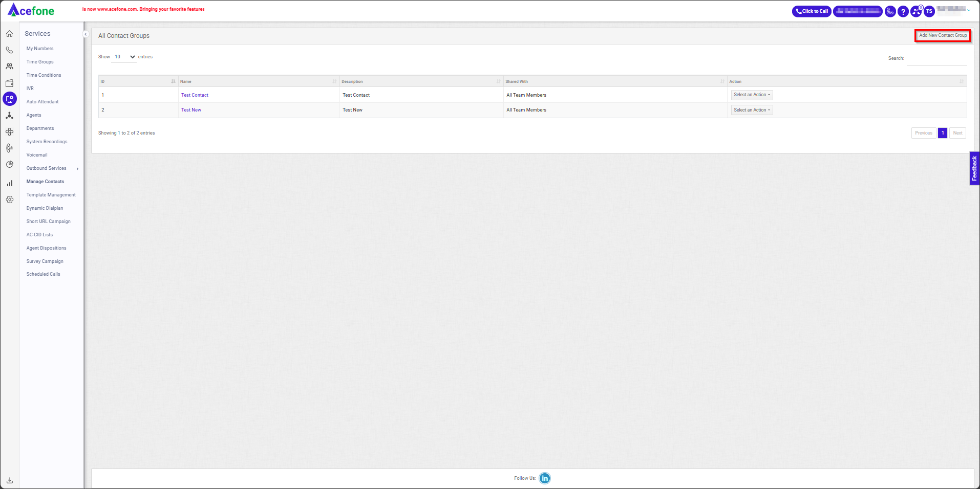The image size is (980, 489).
Task: Click the phone handset sidebar icon
Action: tap(9, 50)
